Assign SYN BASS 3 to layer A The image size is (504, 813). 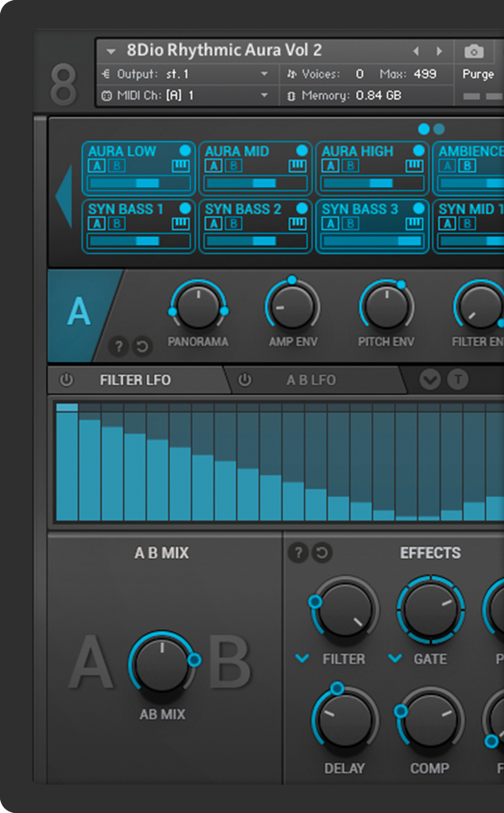click(x=330, y=223)
